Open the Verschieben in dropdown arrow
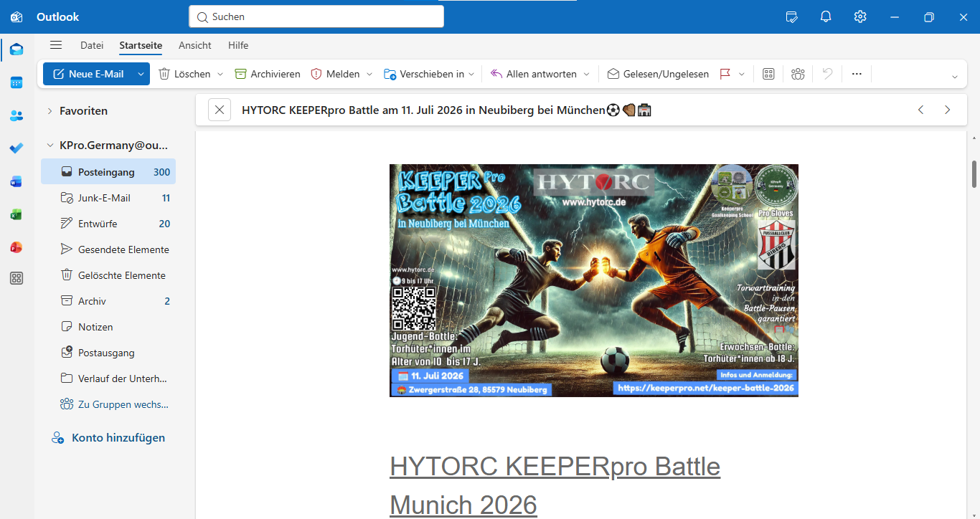980x519 pixels. [x=471, y=74]
